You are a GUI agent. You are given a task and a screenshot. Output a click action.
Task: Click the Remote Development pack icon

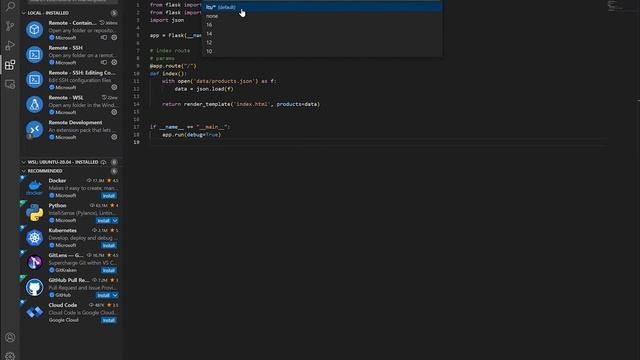pos(34,129)
